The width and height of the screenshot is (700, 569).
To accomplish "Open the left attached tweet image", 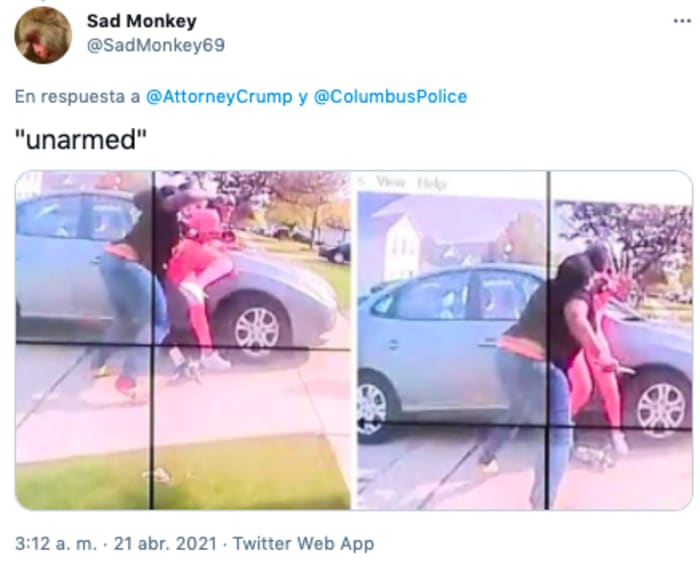I will [x=183, y=340].
